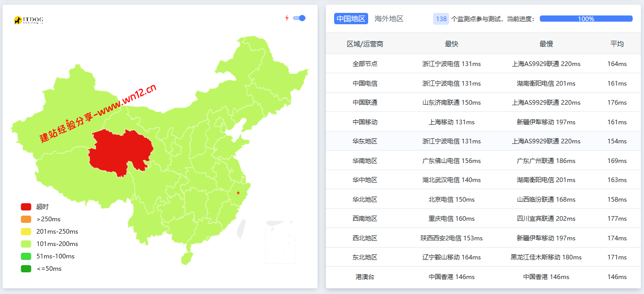Viewport: 644px width, 294px height.
Task: Click the 最慢 column header
Action: click(x=546, y=44)
